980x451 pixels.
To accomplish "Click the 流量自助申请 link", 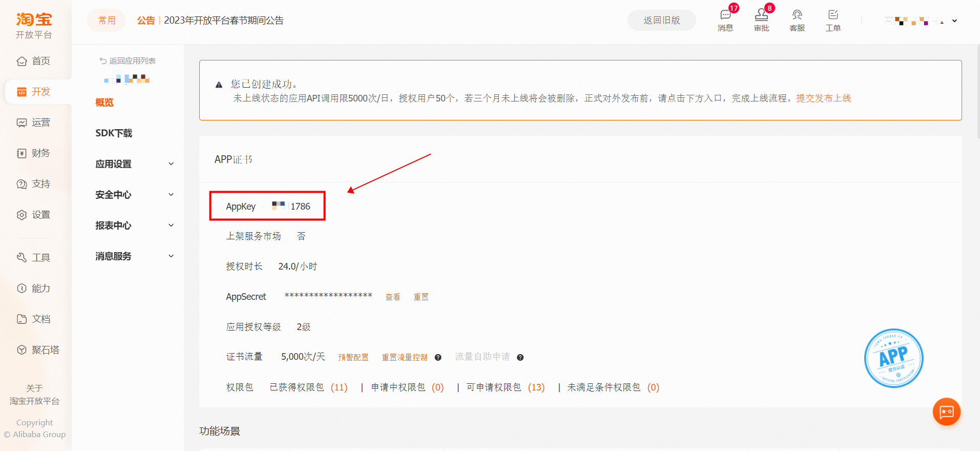I will click(483, 357).
